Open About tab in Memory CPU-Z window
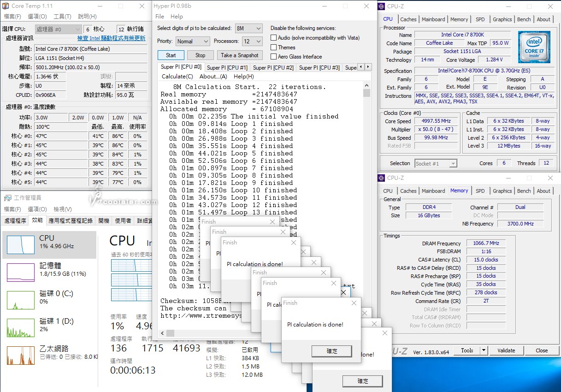 [x=543, y=191]
